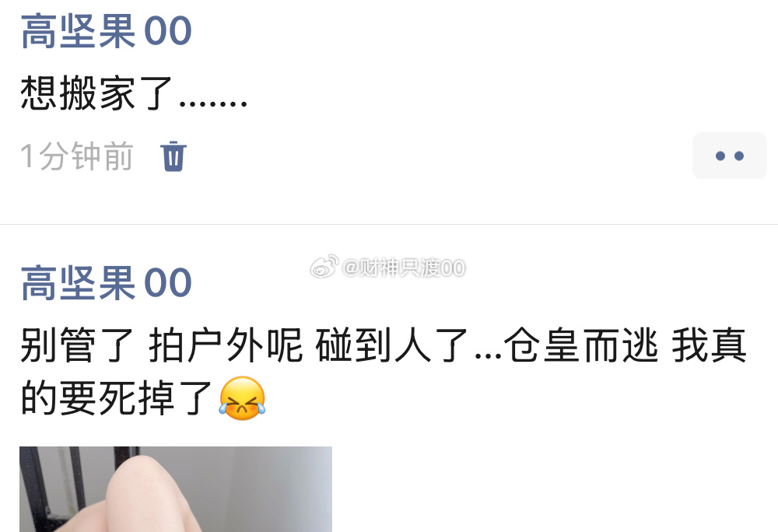Click the 我真 text ending the line
The image size is (778, 532).
709,345
